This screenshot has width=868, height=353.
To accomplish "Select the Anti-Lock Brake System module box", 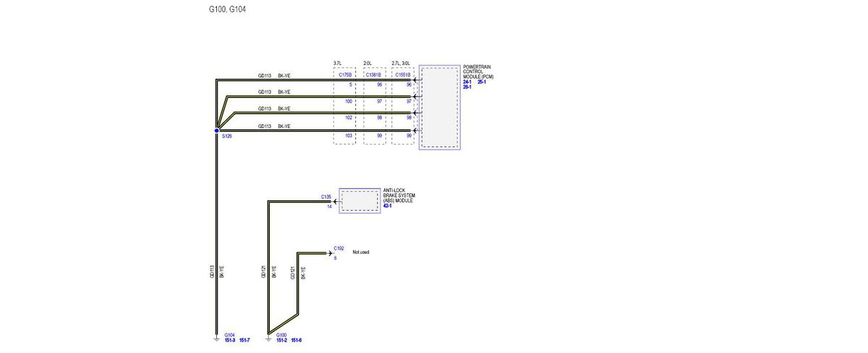I will click(359, 201).
